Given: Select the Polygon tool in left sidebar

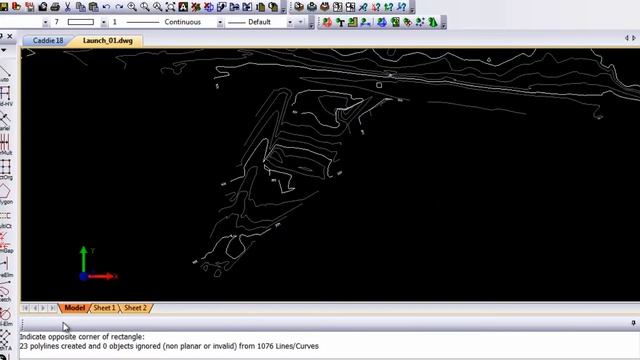Looking at the screenshot, I should [5, 193].
